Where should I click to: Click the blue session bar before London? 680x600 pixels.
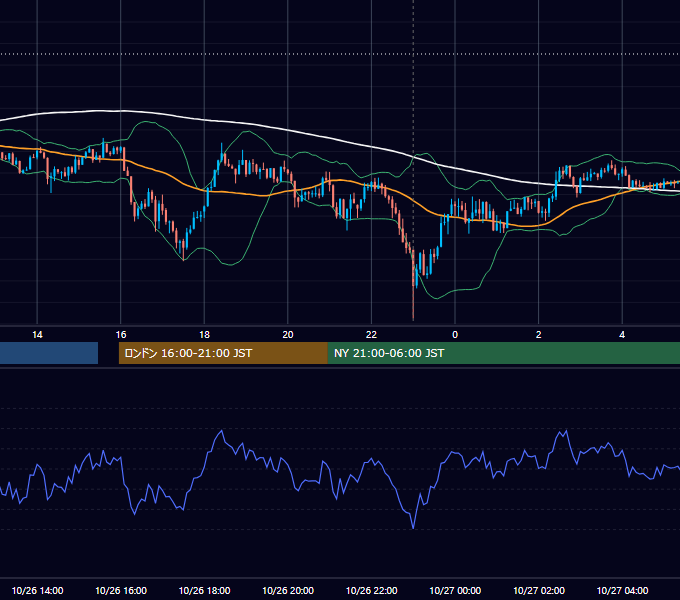(x=49, y=353)
